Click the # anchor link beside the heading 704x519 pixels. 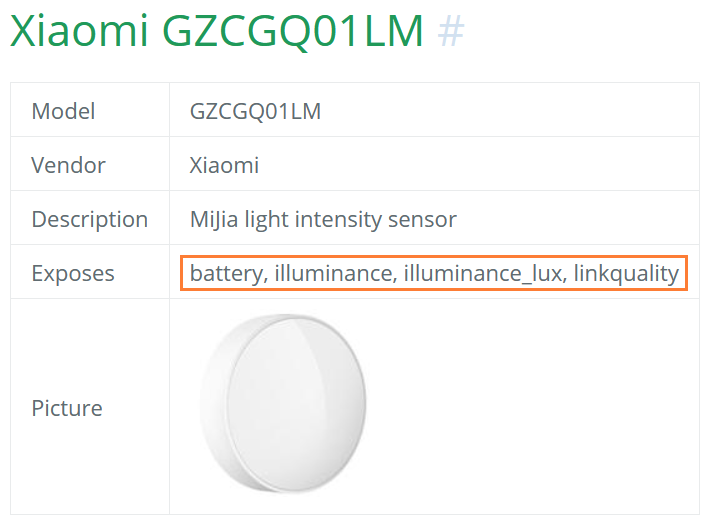point(451,32)
